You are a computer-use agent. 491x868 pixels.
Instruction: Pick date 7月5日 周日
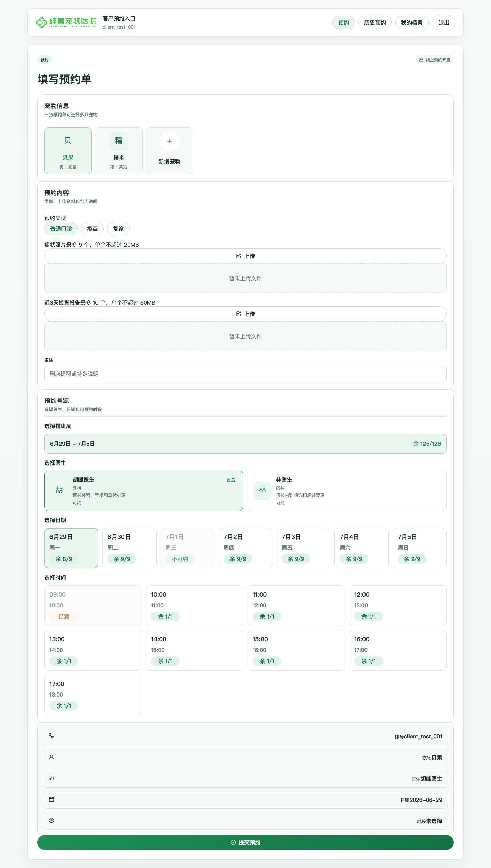[x=420, y=548]
